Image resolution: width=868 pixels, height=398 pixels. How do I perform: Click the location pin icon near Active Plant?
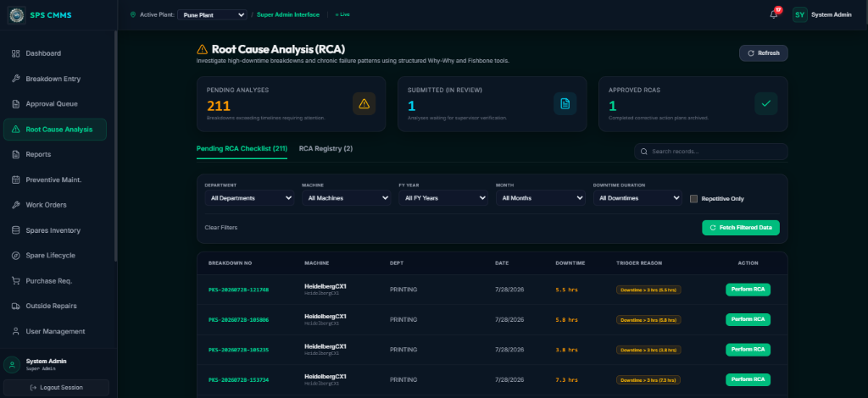pos(133,15)
